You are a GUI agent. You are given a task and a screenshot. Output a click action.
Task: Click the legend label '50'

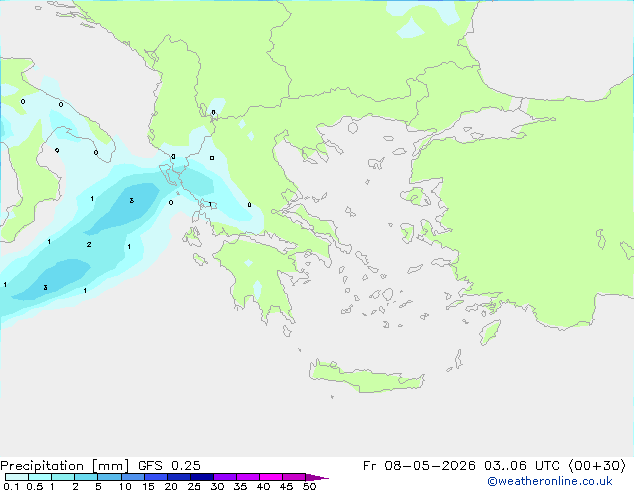[x=309, y=486]
